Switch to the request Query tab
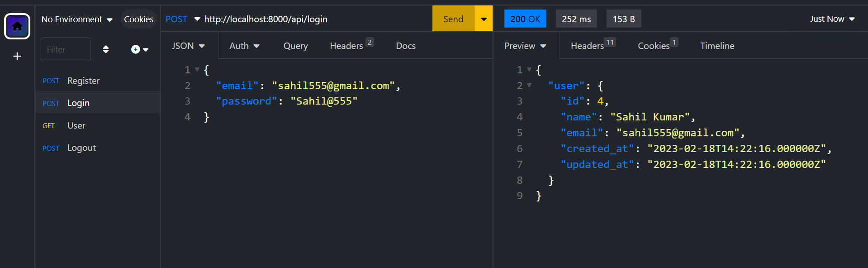The image size is (868, 268). [295, 46]
